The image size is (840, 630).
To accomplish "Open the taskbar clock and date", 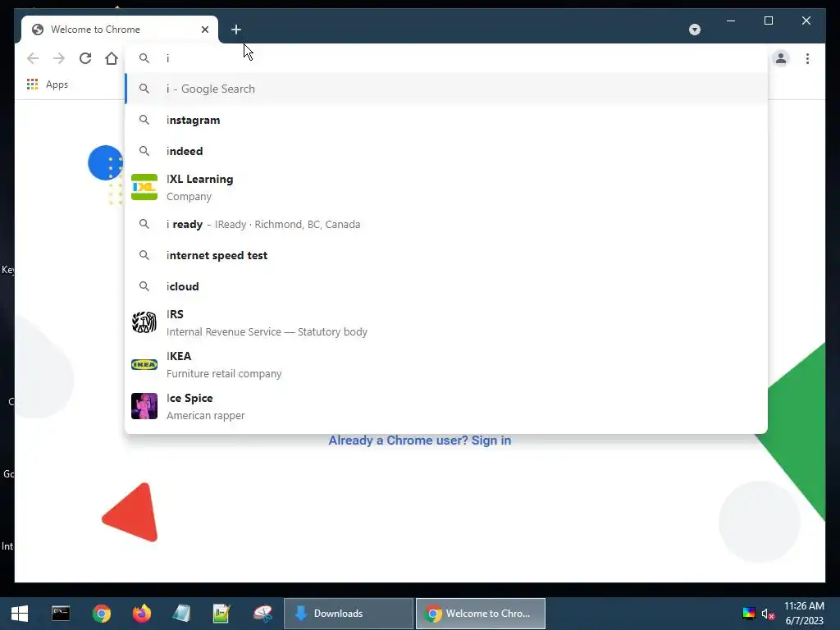I will [x=804, y=614].
